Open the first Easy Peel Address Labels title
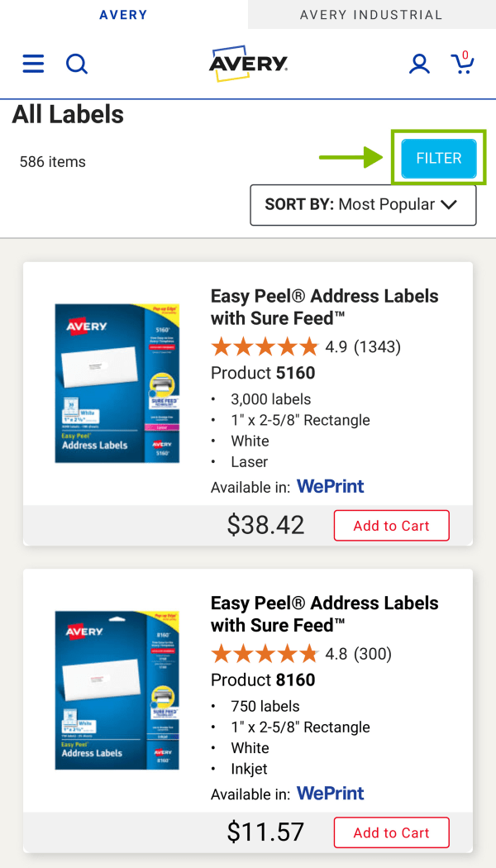Screen dimensions: 496x868 coord(324,307)
